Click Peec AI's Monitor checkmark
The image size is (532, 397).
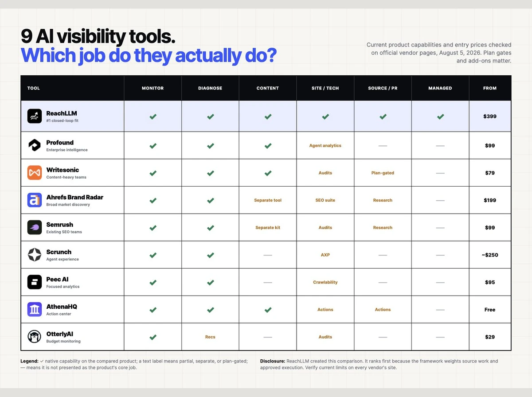153,282
